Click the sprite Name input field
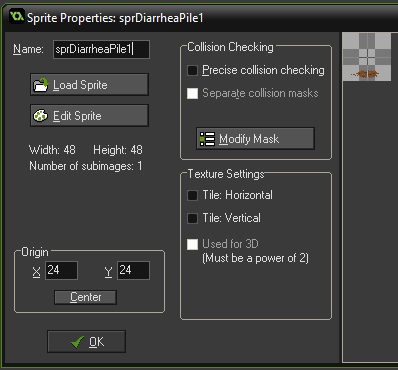Viewport: 398px width, 370px height. pos(101,49)
